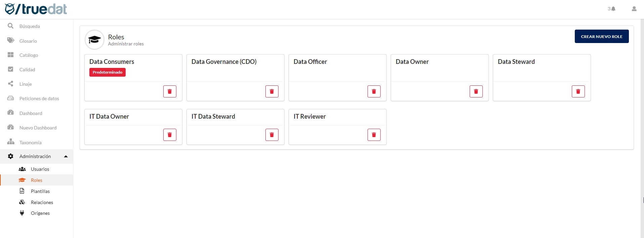Go to Plantillas in the sidebar
Image resolution: width=644 pixels, height=238 pixels.
coord(40,191)
